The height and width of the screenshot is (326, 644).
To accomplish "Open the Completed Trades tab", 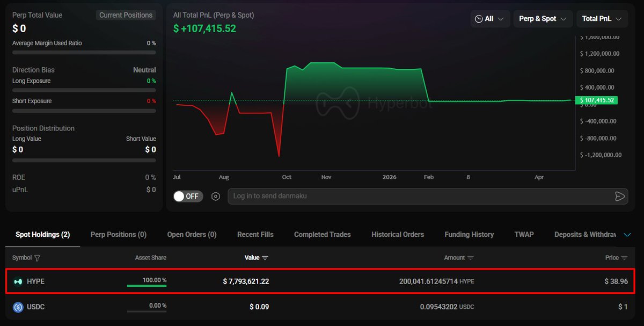I will coord(323,235).
